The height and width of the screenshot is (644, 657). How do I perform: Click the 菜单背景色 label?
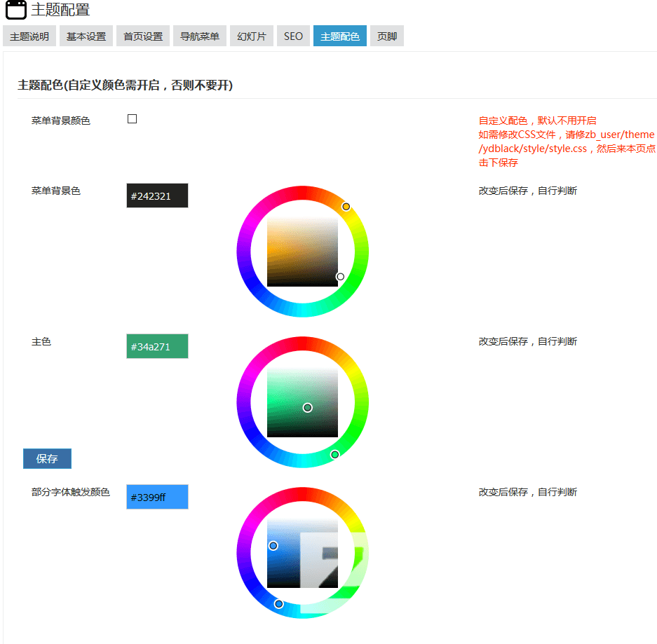coord(55,191)
